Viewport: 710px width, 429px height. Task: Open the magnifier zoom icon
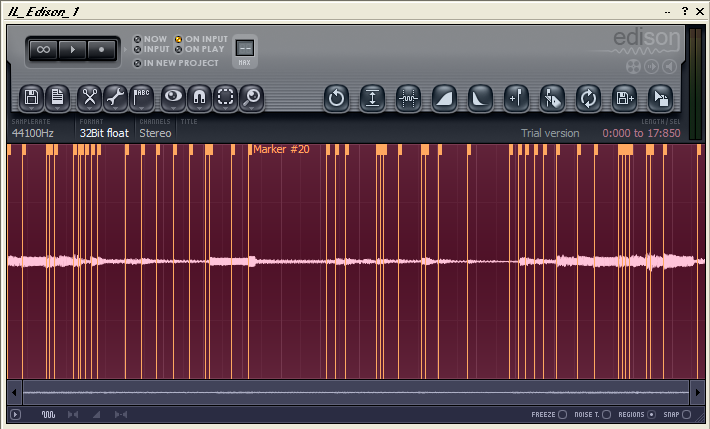[252, 97]
